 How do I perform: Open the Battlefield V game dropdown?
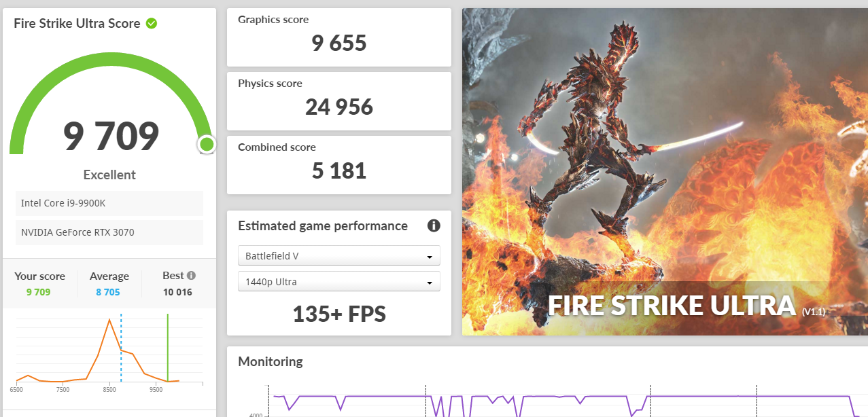tap(339, 256)
